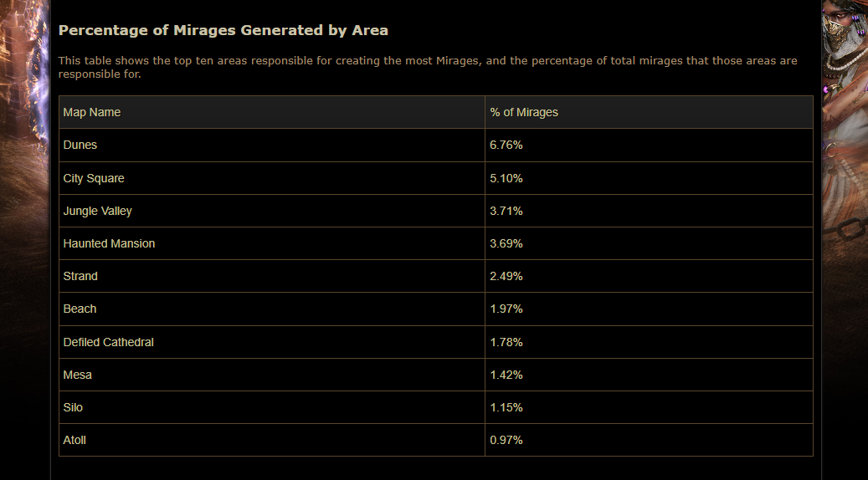Click the '1.42%' percentage cell
The width and height of the screenshot is (868, 480).
click(649, 375)
